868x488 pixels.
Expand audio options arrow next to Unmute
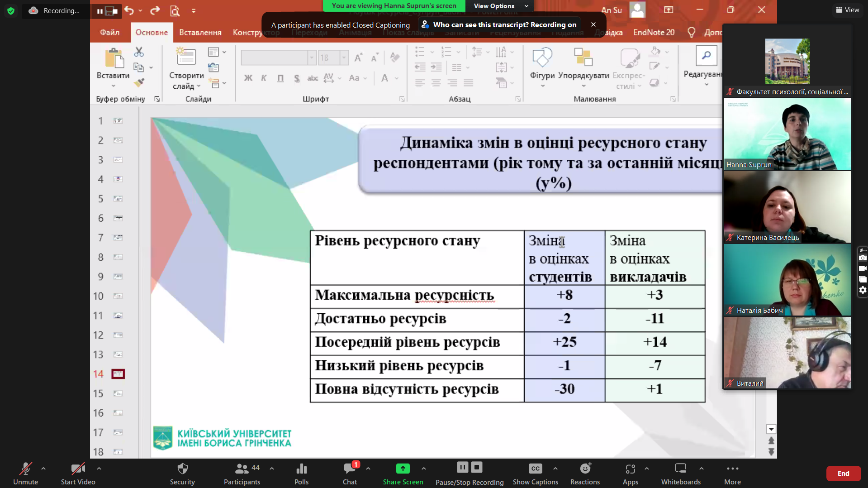(43, 469)
